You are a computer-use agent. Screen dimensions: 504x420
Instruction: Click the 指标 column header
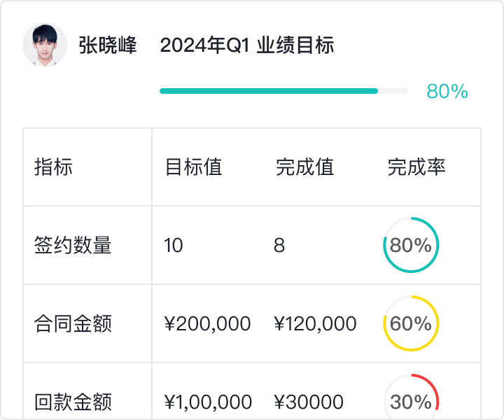point(53,167)
